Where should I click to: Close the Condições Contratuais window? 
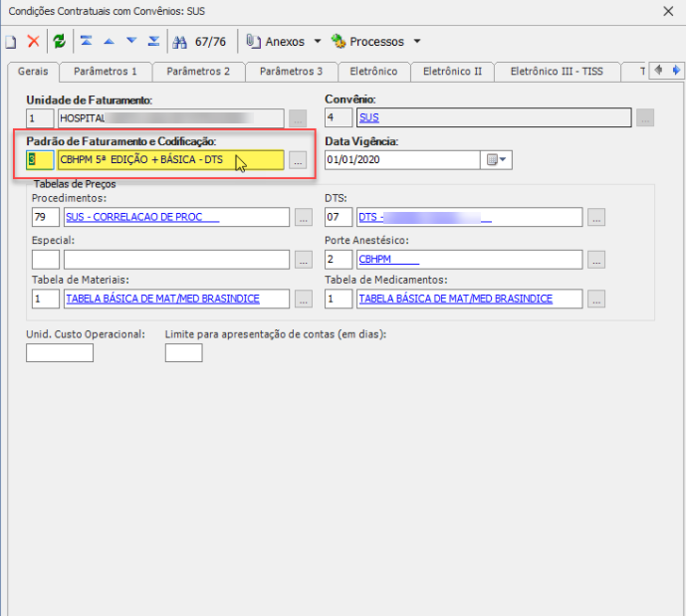[x=668, y=11]
